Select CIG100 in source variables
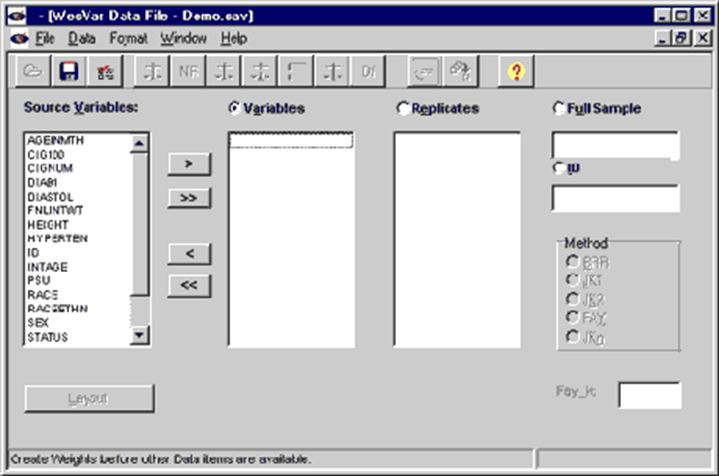The width and height of the screenshot is (719, 476). (x=46, y=155)
